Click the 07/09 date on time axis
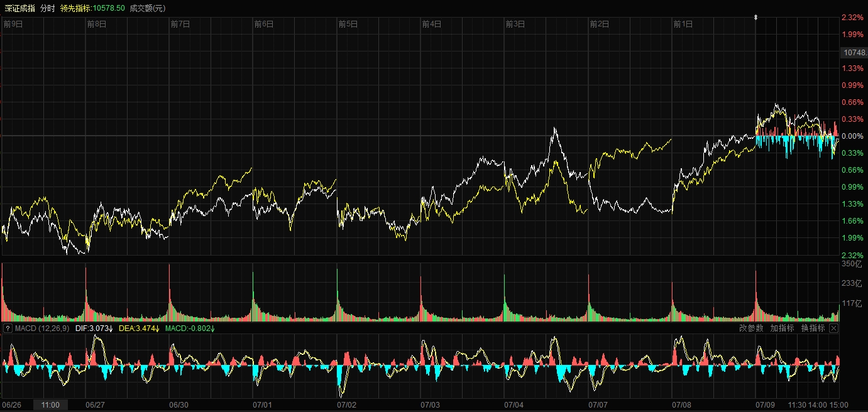868x412 pixels. click(x=766, y=405)
